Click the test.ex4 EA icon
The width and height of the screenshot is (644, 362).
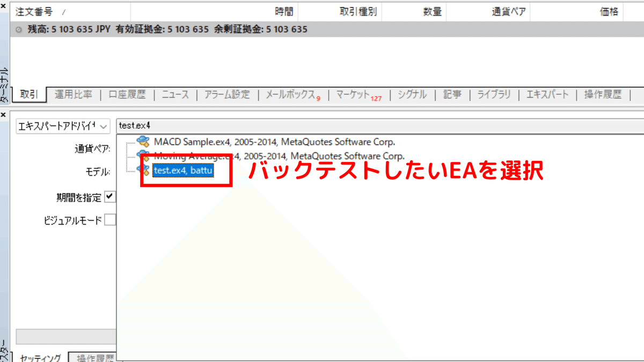[143, 170]
